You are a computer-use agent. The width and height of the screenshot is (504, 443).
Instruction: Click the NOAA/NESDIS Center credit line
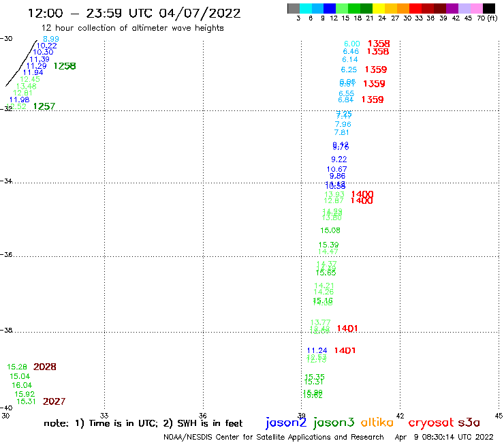274,437
